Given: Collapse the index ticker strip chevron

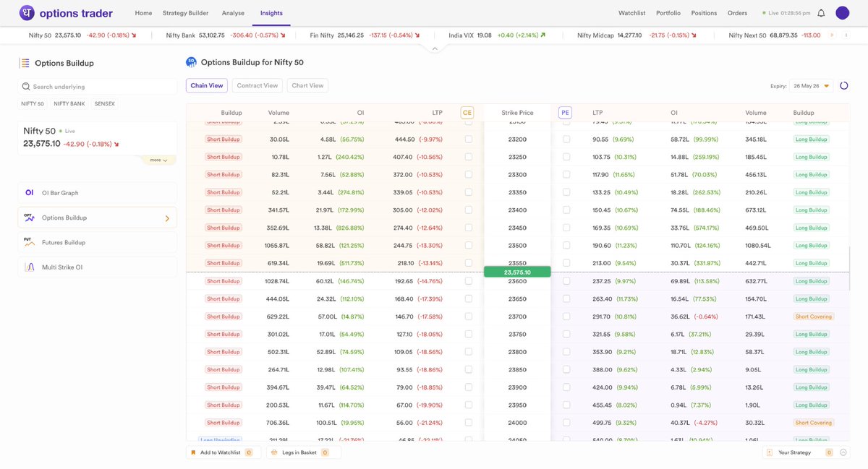Looking at the screenshot, I should (x=434, y=48).
